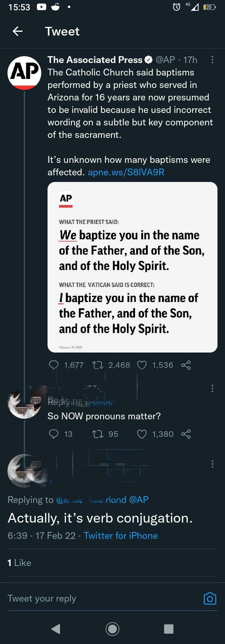Reply to the "So NOW pronouns matter?" tweet
This screenshot has width=225, height=644.
pyautogui.click(x=54, y=434)
